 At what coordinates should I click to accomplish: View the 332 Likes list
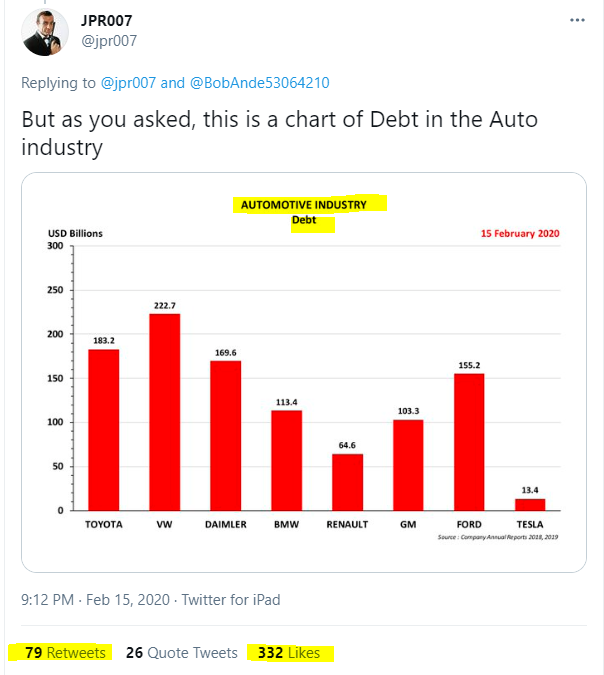click(x=289, y=653)
